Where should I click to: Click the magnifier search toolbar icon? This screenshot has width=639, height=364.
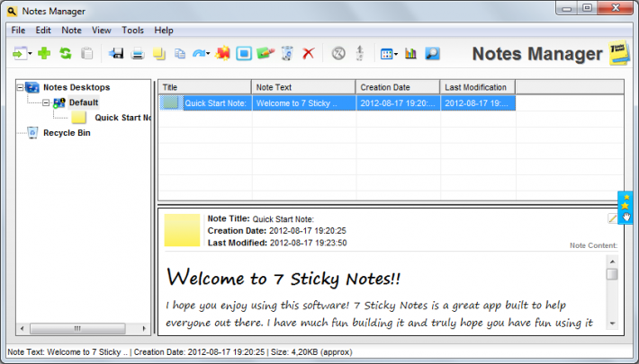[432, 53]
